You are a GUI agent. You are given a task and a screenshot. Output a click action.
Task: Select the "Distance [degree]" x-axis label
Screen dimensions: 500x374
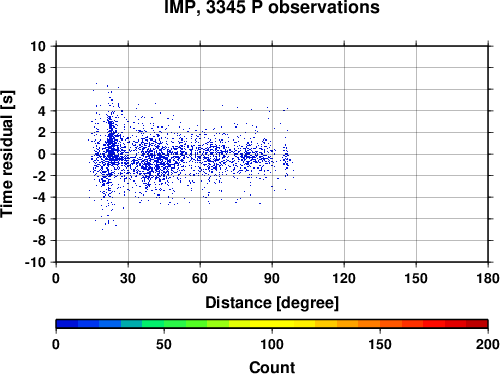click(x=272, y=303)
